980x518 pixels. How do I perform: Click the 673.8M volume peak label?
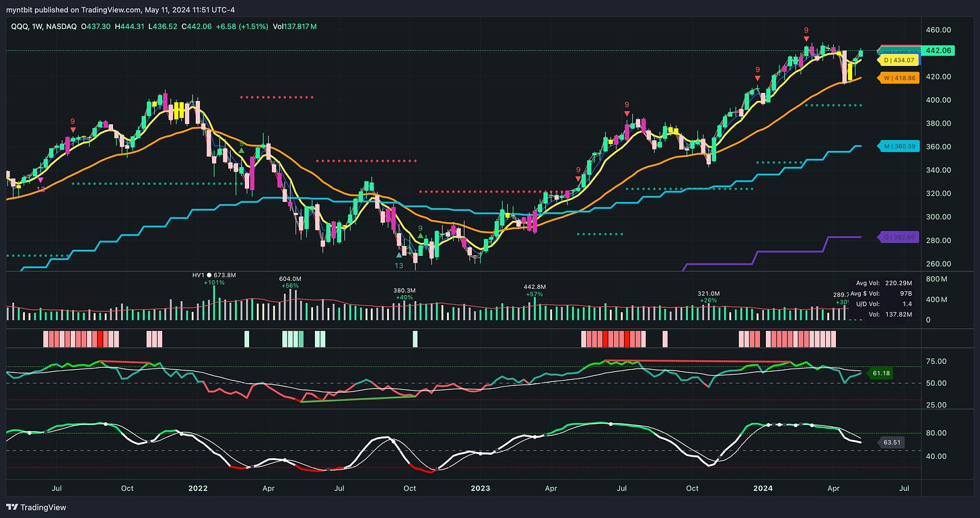click(x=223, y=275)
